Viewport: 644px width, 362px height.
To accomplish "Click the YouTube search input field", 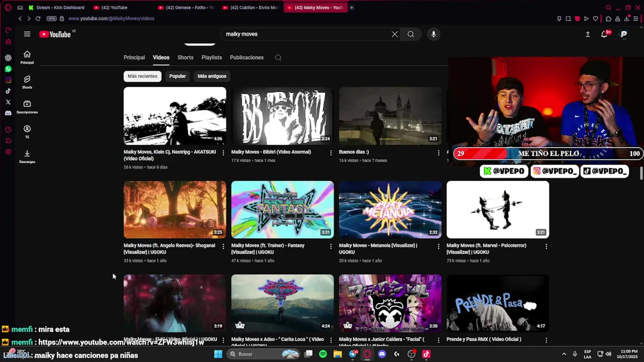I will point(307,34).
